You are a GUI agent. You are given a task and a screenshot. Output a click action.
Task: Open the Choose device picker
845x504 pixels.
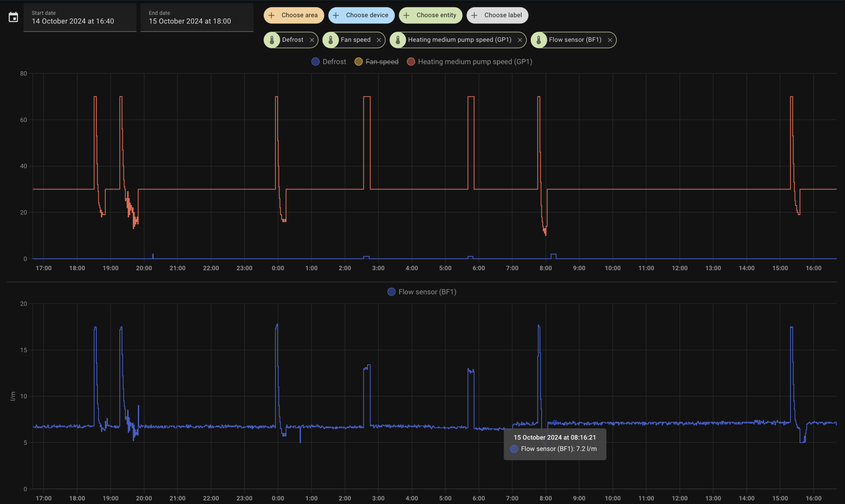[361, 15]
